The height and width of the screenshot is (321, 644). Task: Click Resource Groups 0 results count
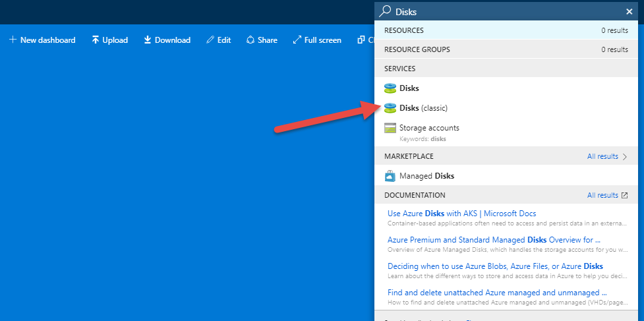[614, 49]
